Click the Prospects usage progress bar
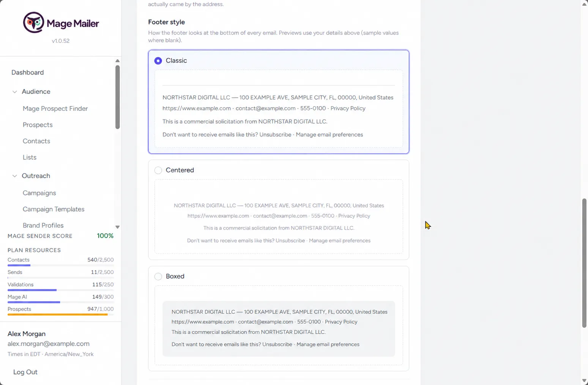The width and height of the screenshot is (588, 385). click(61, 315)
